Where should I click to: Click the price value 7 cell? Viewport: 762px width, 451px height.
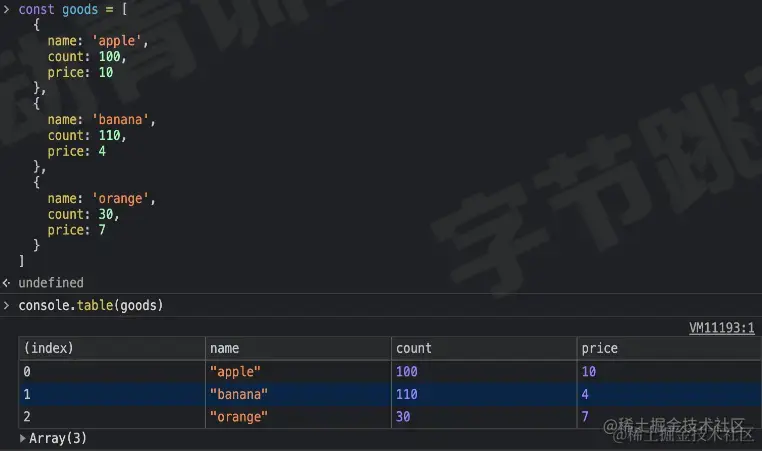click(x=585, y=416)
